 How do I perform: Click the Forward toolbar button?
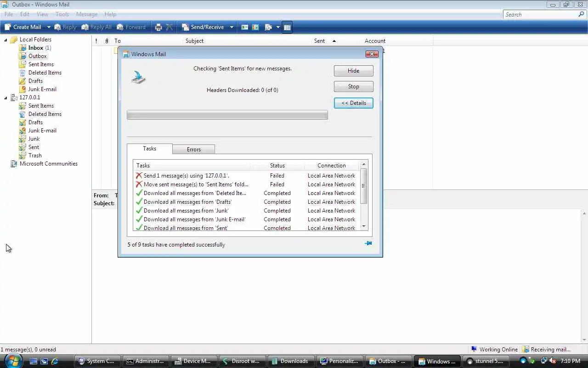(131, 27)
